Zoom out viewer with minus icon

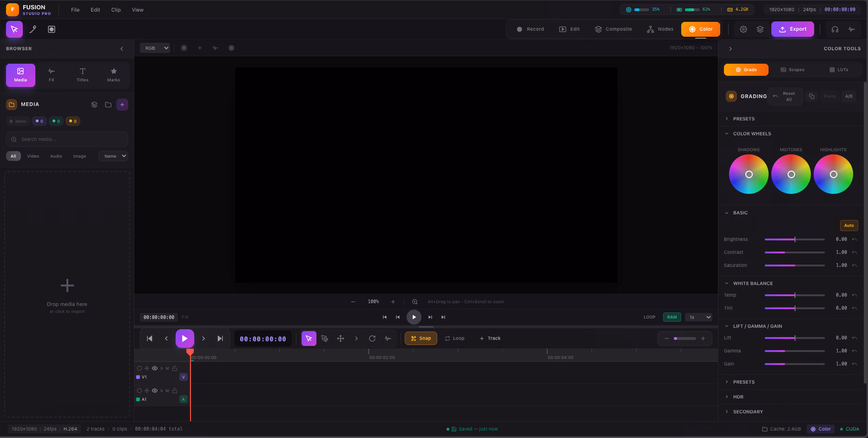tap(353, 302)
